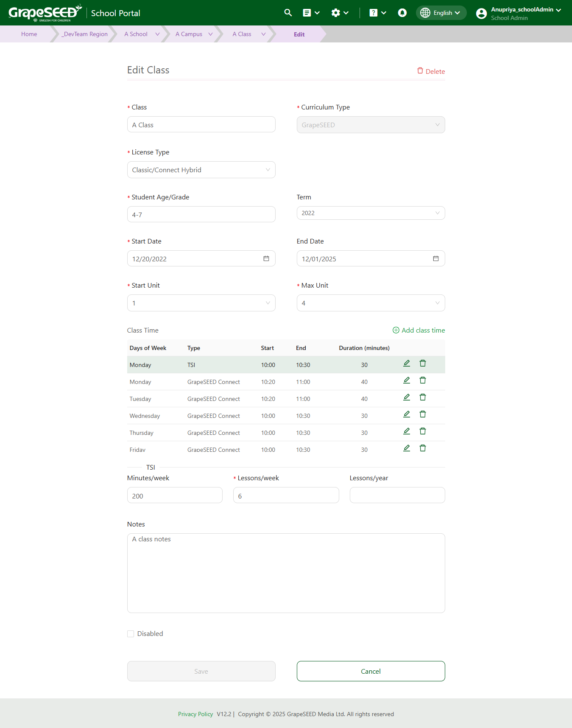The image size is (572, 728).
Task: Open End Date calendar picker icon
Action: coord(436,258)
